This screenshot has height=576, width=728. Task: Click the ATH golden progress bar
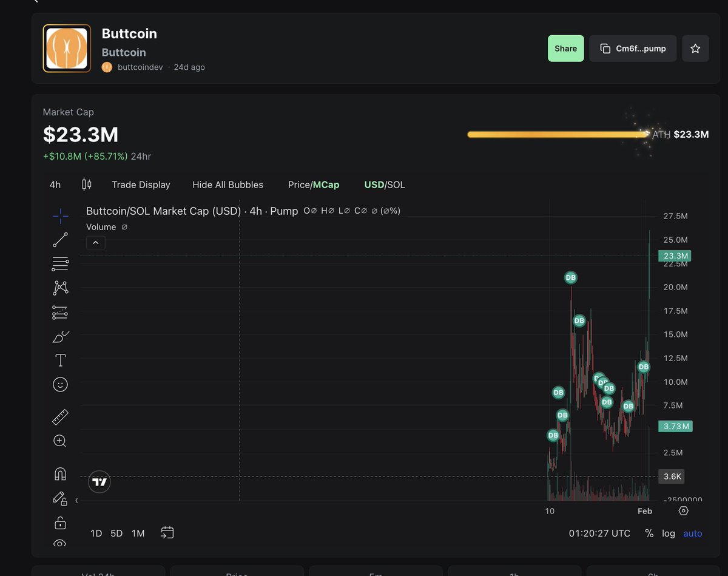[558, 134]
